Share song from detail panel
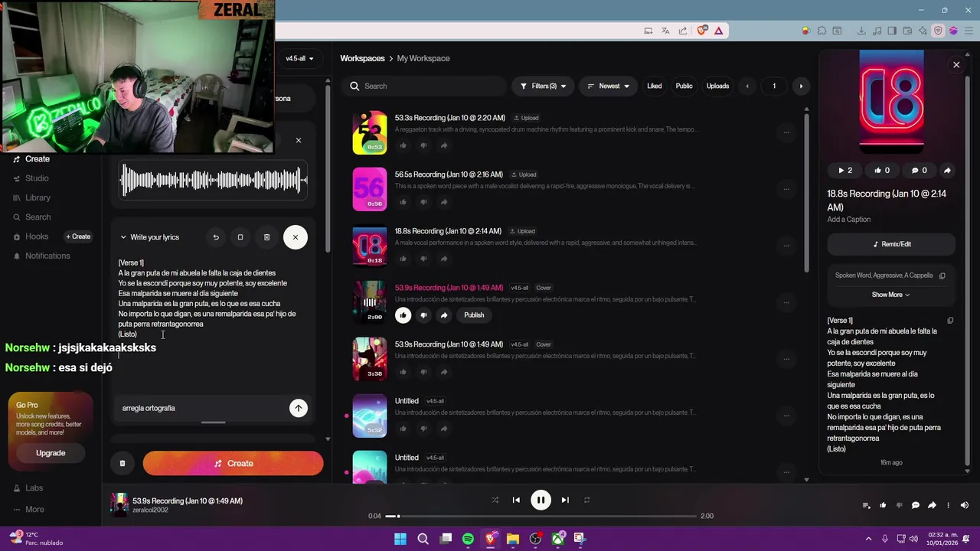The height and width of the screenshot is (551, 980). coord(947,171)
